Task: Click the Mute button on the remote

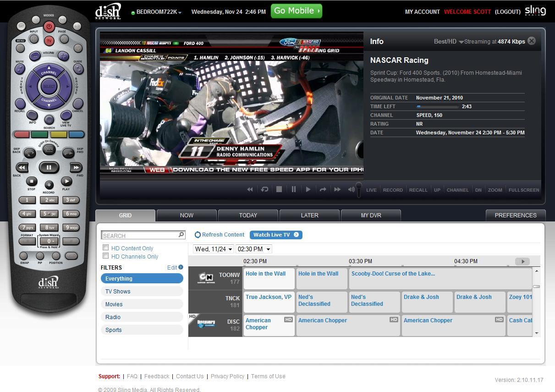Action: click(x=20, y=69)
